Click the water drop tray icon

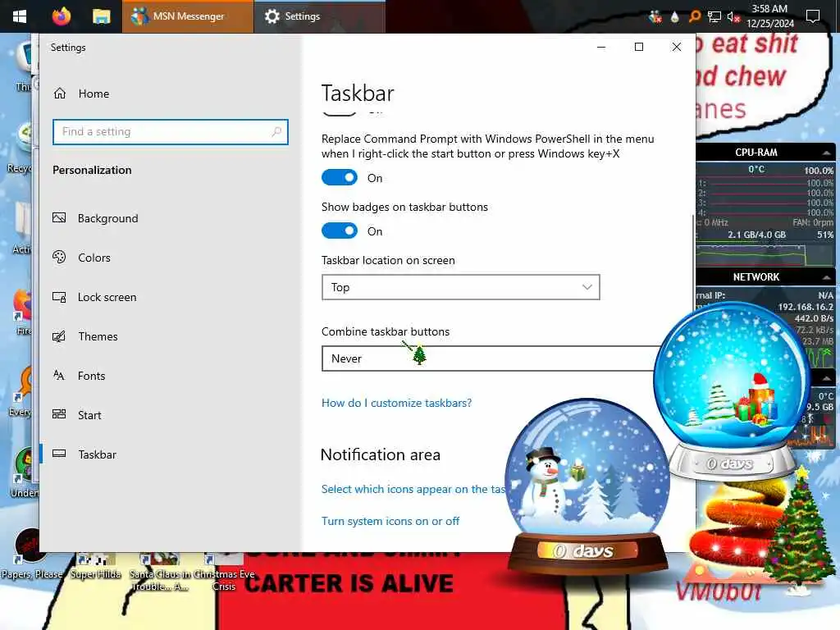675,16
